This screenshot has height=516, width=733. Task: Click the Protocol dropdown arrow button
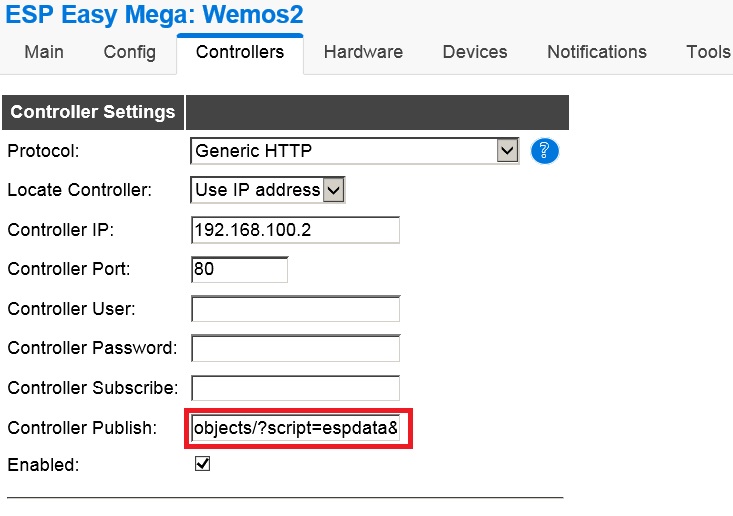[x=507, y=151]
